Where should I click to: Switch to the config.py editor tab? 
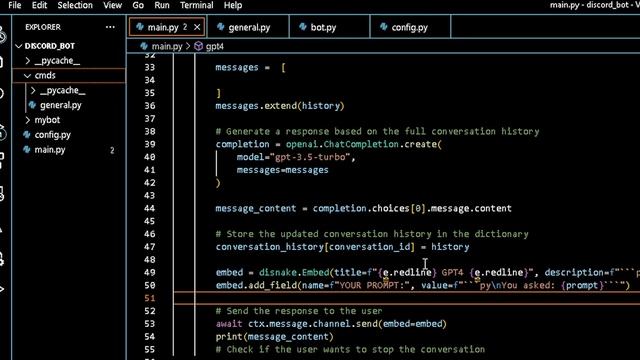pos(410,27)
